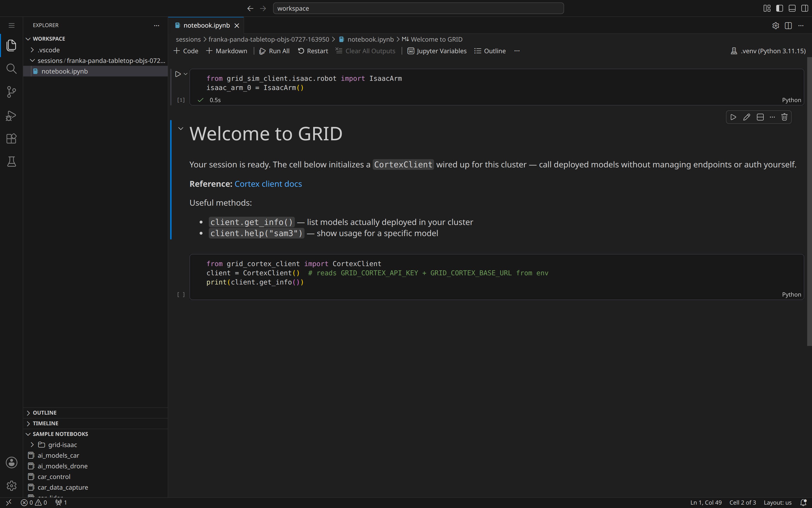
Task: Collapse the sessions folder
Action: (95, 60)
